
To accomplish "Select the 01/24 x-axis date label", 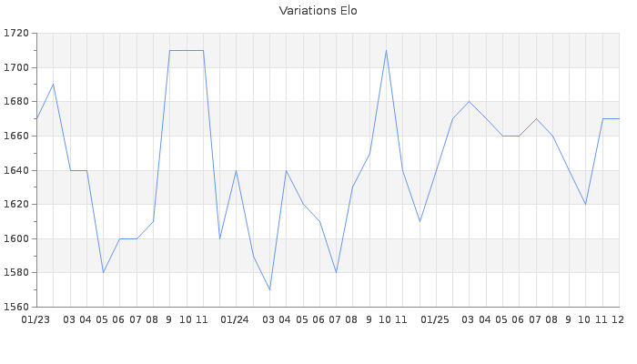I will 236,319.
